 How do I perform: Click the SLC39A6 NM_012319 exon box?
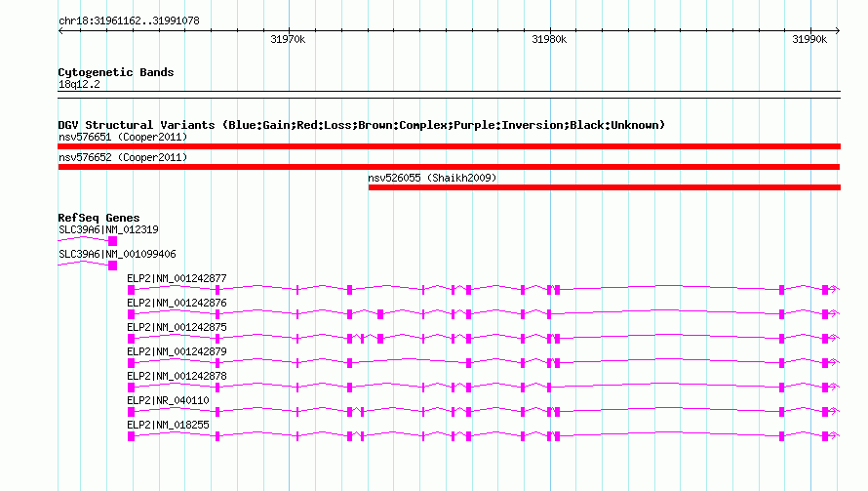pos(112,241)
